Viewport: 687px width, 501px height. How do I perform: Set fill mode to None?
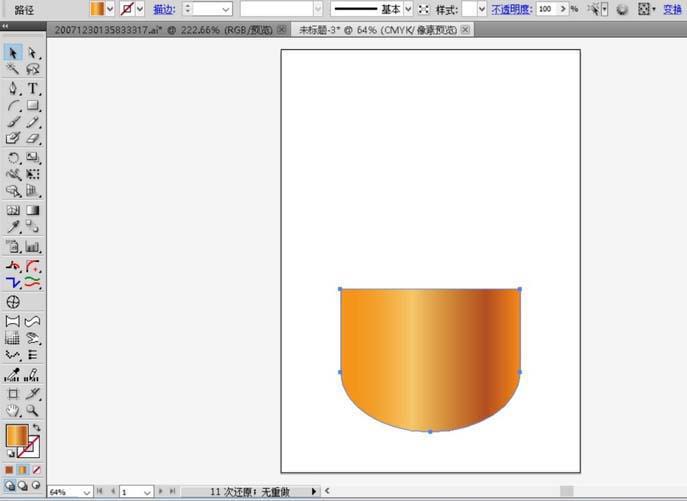(x=37, y=469)
